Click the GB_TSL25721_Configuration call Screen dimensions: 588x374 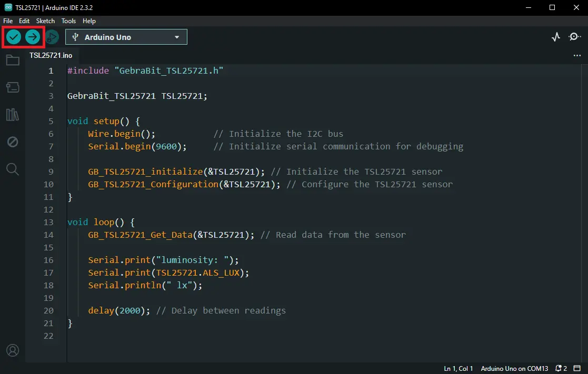coord(184,185)
